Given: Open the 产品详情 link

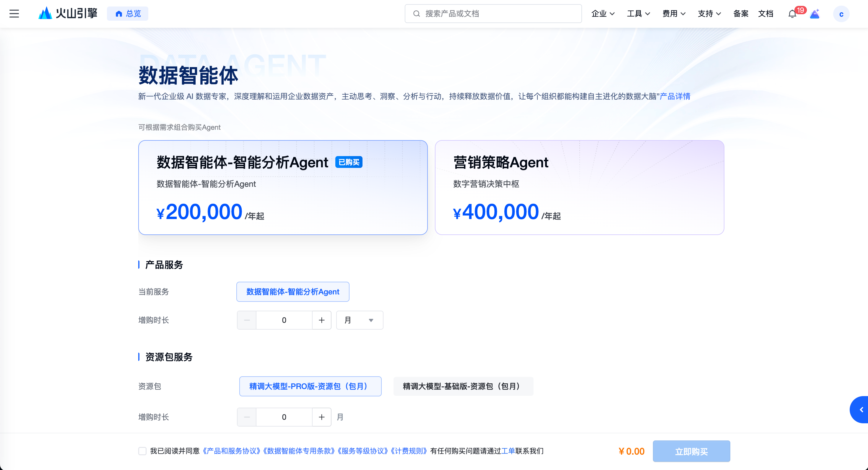Looking at the screenshot, I should tap(674, 96).
